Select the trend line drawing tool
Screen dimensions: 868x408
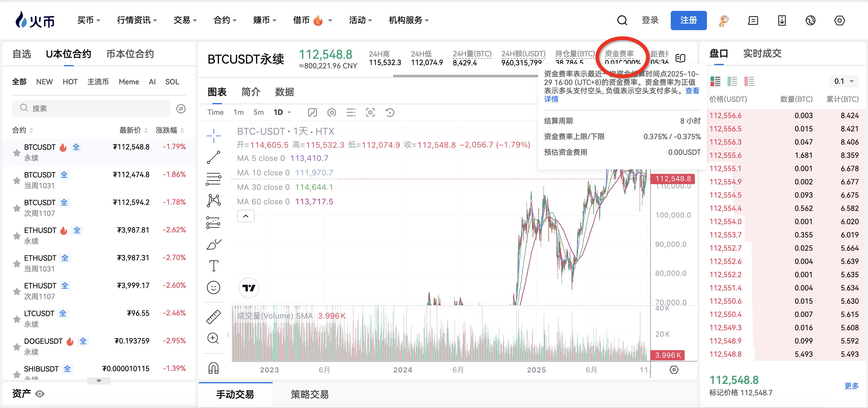tap(213, 157)
